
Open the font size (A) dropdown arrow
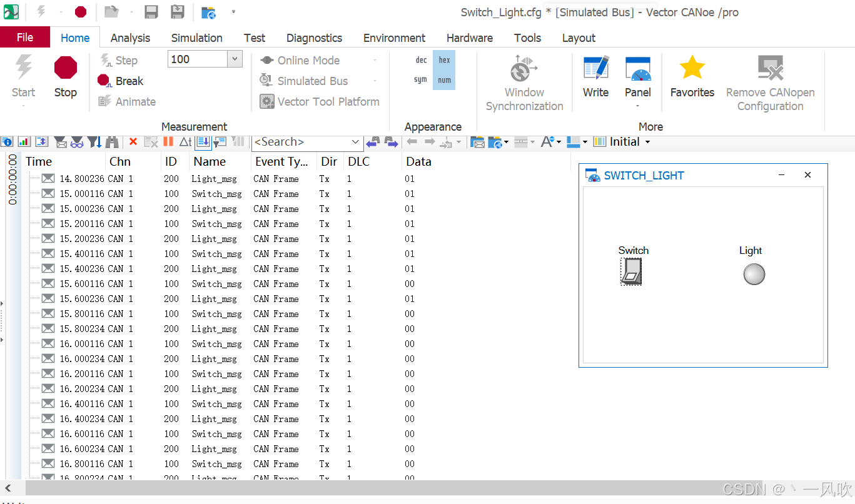tap(559, 142)
